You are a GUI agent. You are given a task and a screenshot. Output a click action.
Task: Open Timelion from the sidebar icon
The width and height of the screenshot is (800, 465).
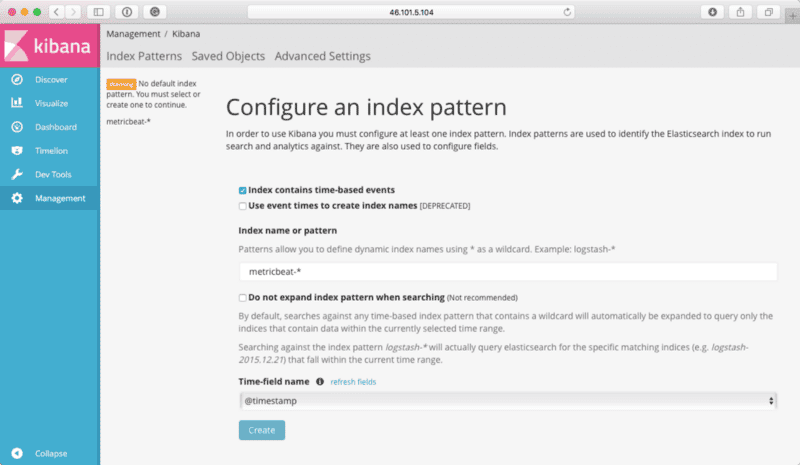point(17,151)
